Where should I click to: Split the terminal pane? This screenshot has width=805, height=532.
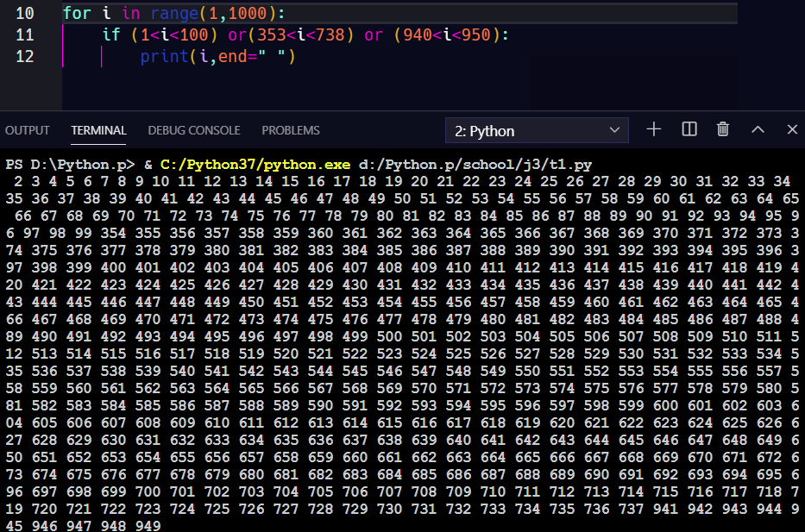point(689,129)
